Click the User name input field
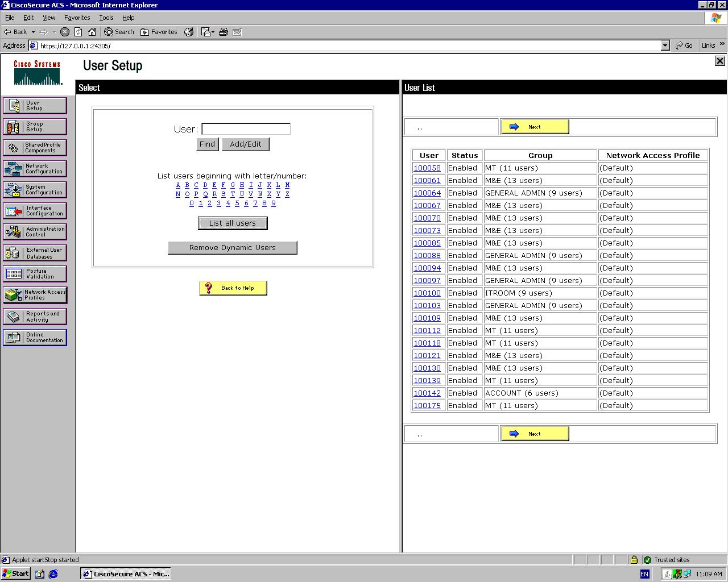 pos(246,129)
